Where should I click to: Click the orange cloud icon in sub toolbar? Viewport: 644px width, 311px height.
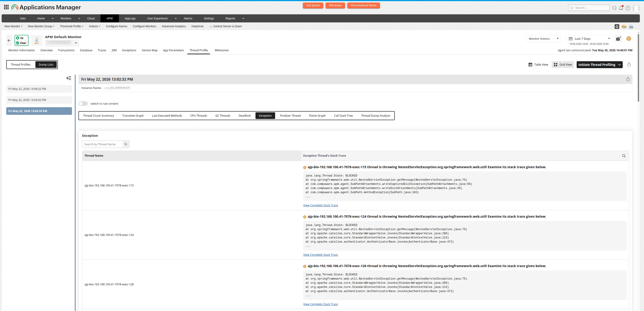(624, 27)
